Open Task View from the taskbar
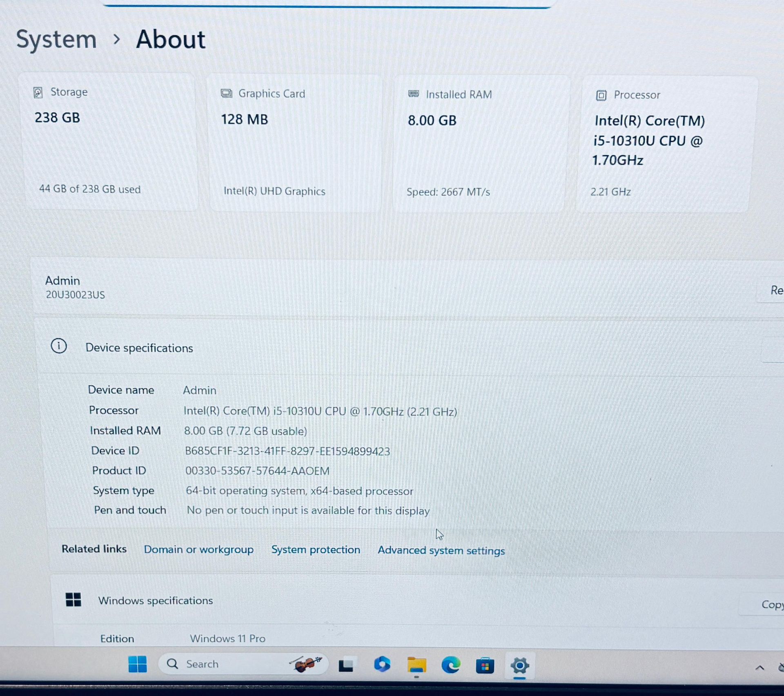 click(346, 665)
